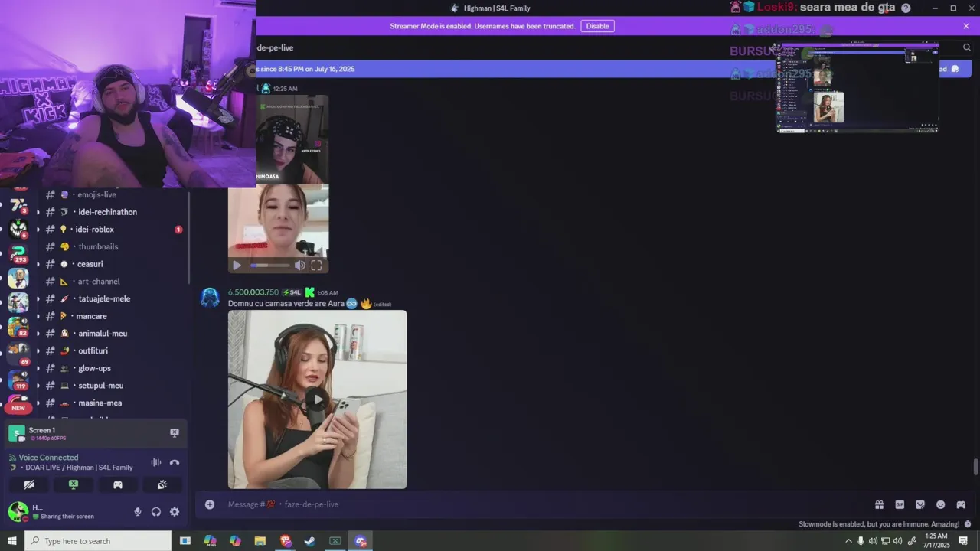Click the taskbar clock showing 1:25 AM
980x551 pixels.
(x=936, y=541)
